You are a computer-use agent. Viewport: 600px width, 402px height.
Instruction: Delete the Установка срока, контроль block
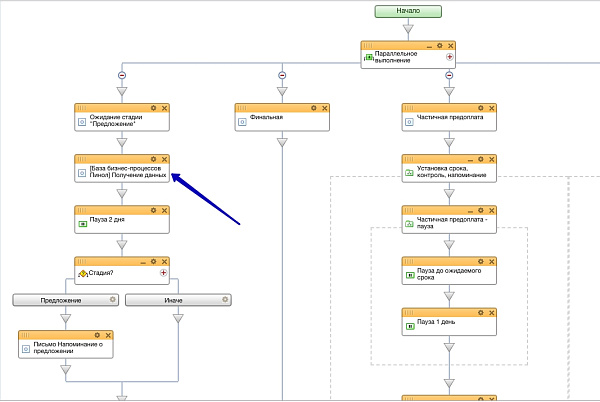pos(492,159)
